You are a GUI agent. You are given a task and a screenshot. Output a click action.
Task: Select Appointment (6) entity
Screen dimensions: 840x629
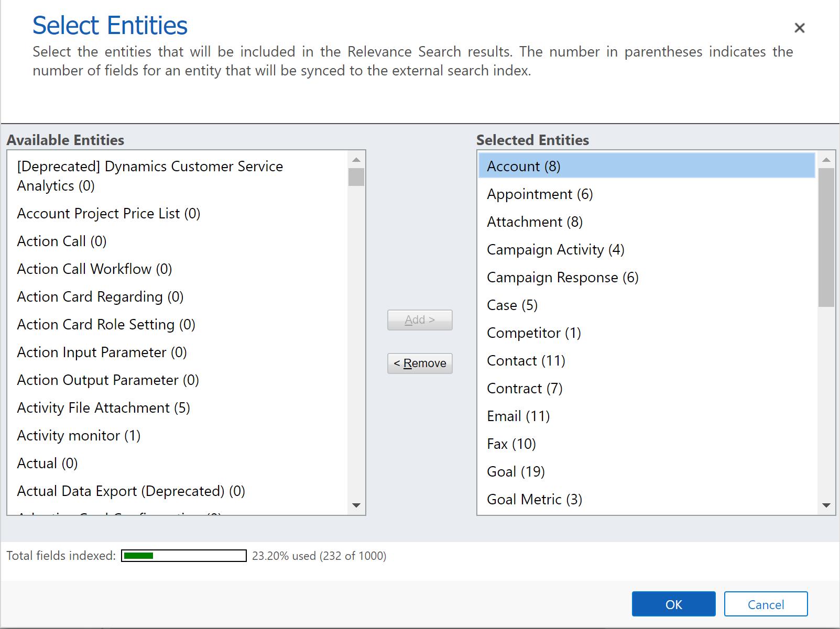pyautogui.click(x=647, y=194)
